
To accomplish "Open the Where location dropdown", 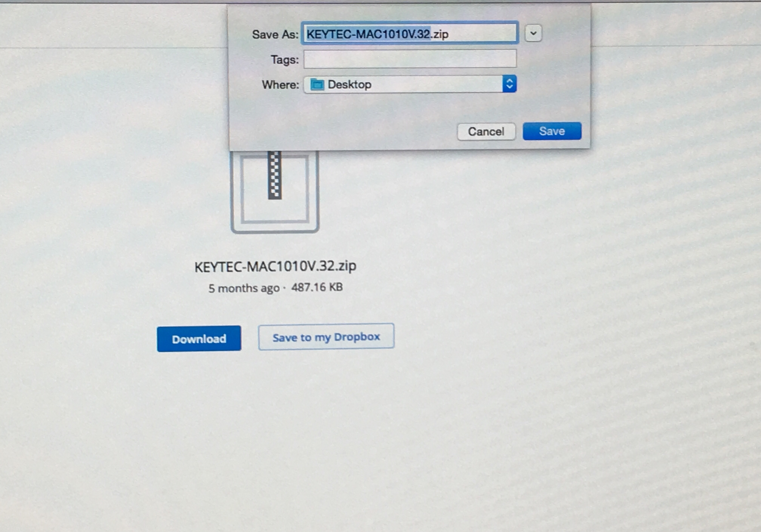I will [x=410, y=84].
